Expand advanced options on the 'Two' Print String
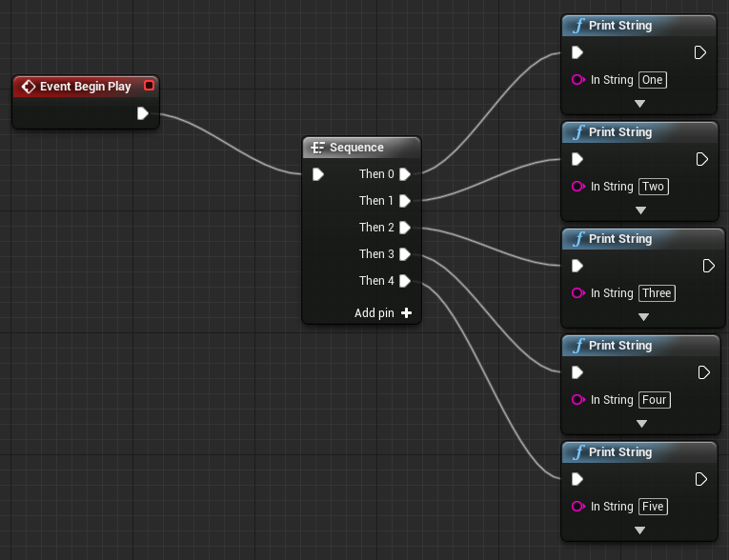Screen dimensions: 729x560 pos(640,210)
